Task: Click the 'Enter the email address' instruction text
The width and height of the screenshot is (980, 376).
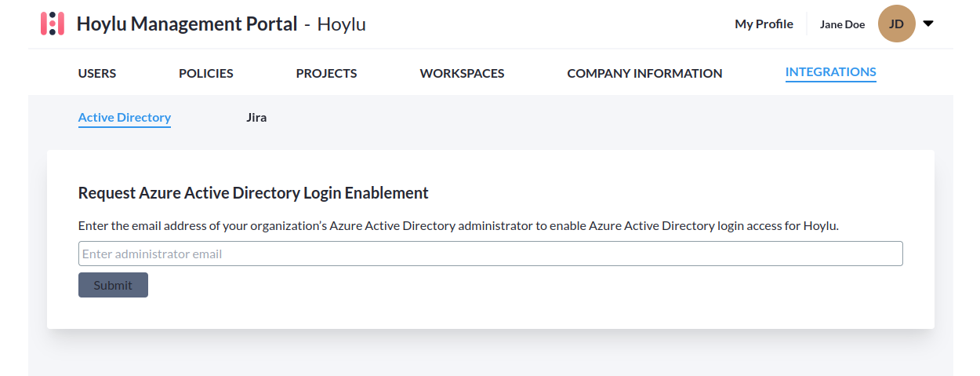Action: click(459, 226)
